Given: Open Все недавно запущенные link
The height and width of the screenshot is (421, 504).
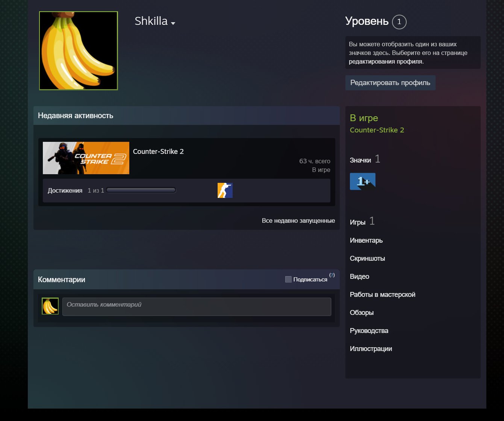Looking at the screenshot, I should coord(298,220).
